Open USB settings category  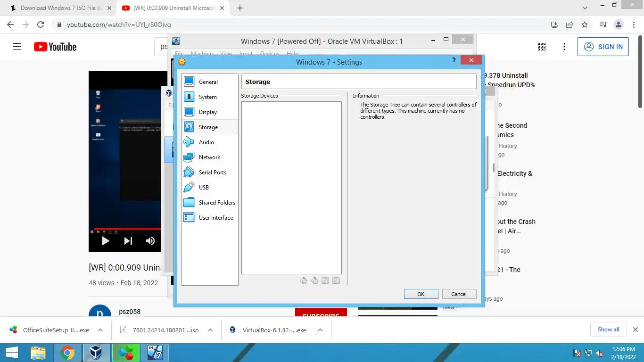210,188
